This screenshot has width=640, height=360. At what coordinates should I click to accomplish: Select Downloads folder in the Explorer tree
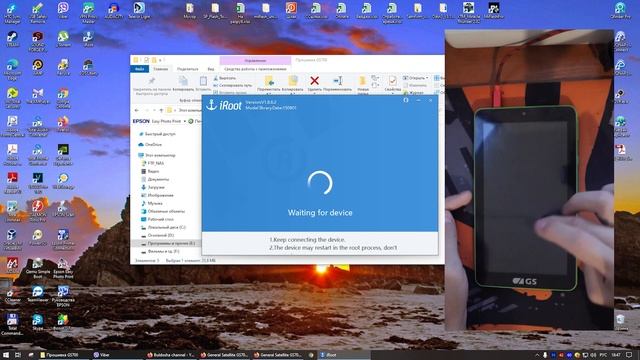pos(153,187)
